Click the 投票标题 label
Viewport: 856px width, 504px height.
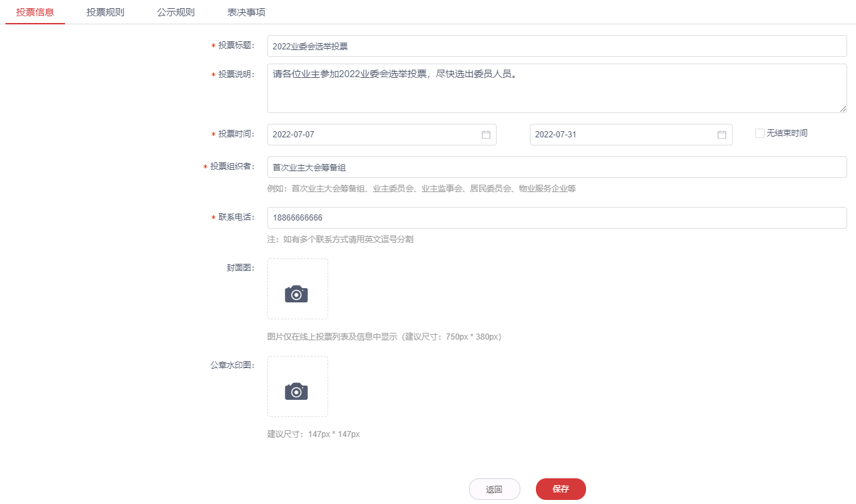[x=236, y=45]
